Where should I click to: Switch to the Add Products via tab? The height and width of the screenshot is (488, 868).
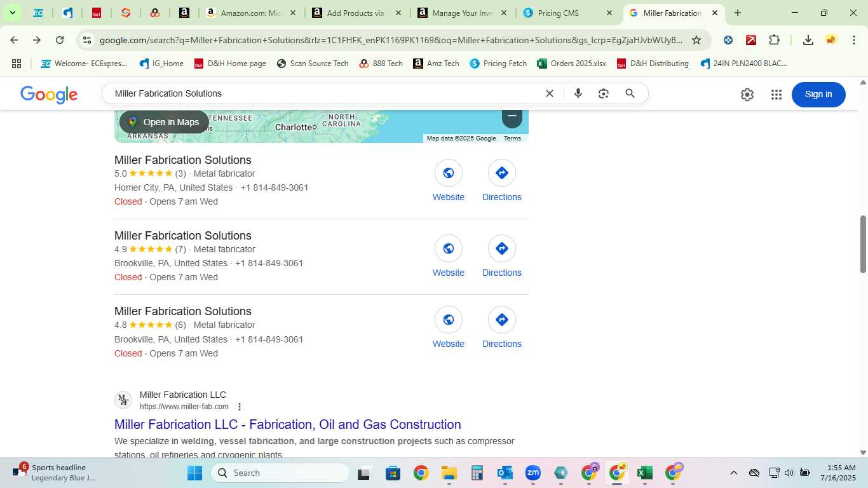[x=356, y=13]
